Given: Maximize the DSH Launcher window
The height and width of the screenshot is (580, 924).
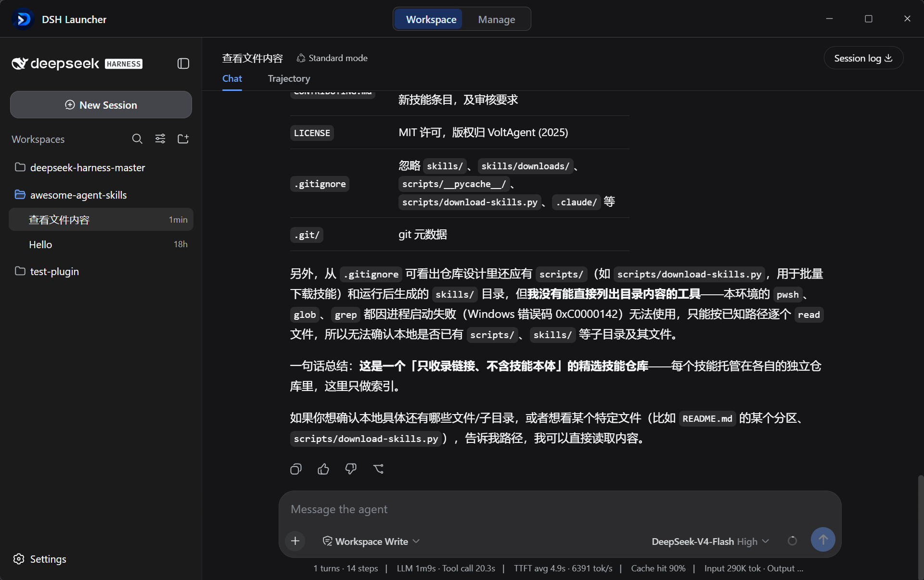Looking at the screenshot, I should point(868,19).
